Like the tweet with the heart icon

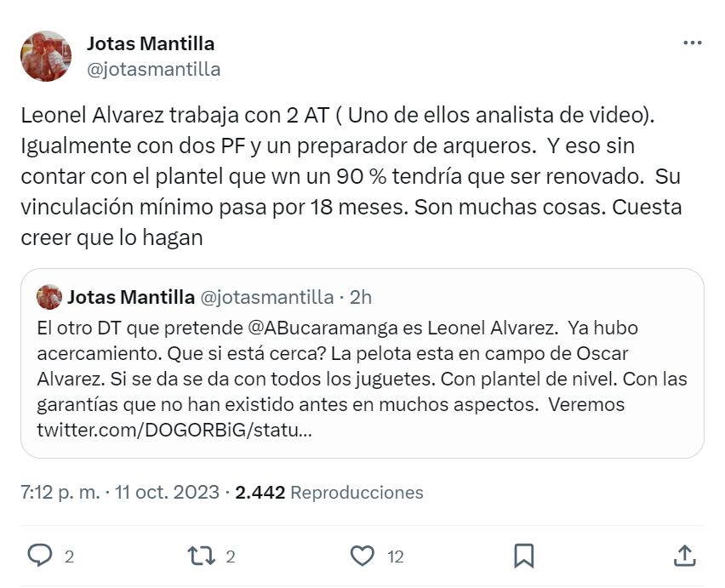362,557
